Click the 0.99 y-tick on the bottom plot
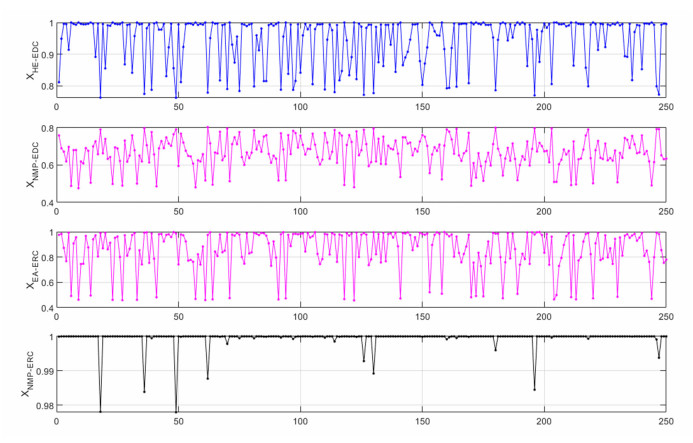This screenshot has width=693, height=443. [x=42, y=371]
